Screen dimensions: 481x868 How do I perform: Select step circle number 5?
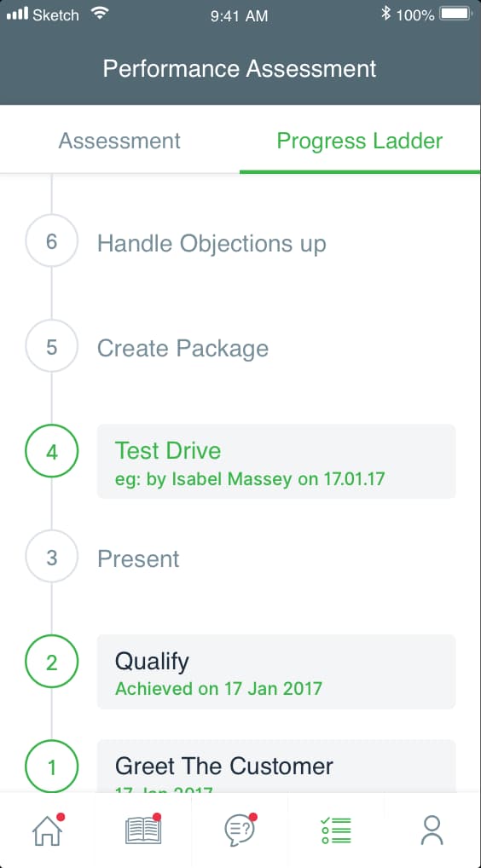click(x=51, y=347)
